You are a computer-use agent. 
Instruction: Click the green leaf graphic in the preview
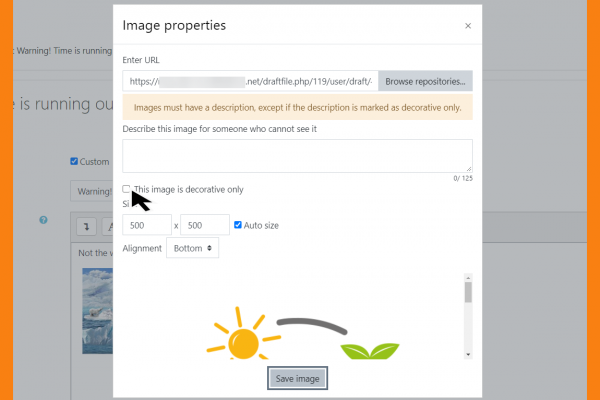click(x=367, y=349)
